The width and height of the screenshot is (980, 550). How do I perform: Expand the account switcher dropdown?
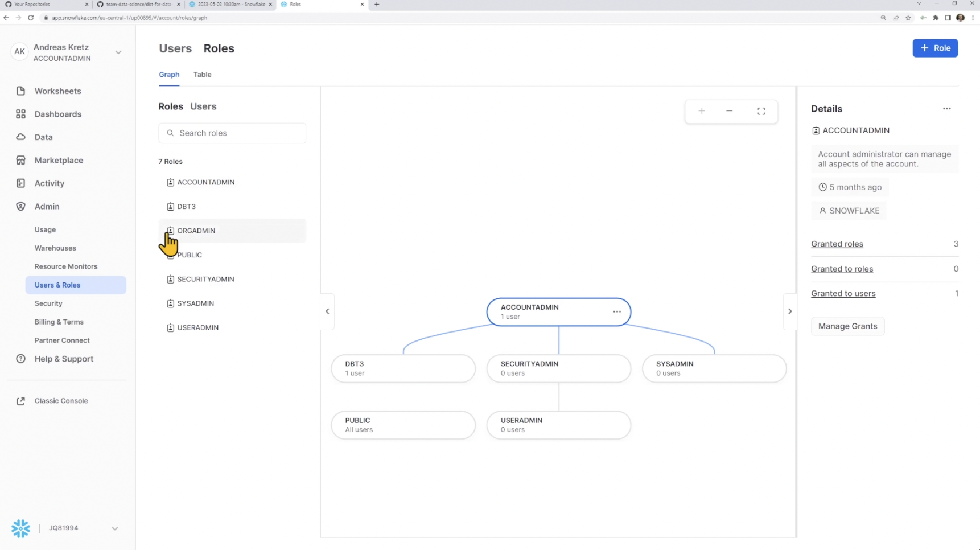click(x=118, y=52)
